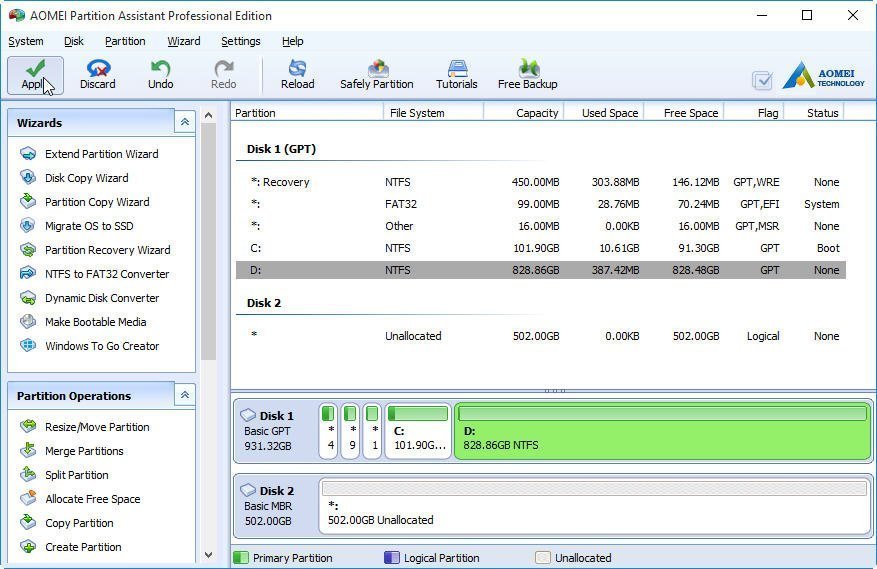Image resolution: width=877 pixels, height=569 pixels.
Task: Sort by the File System column header
Action: (433, 112)
